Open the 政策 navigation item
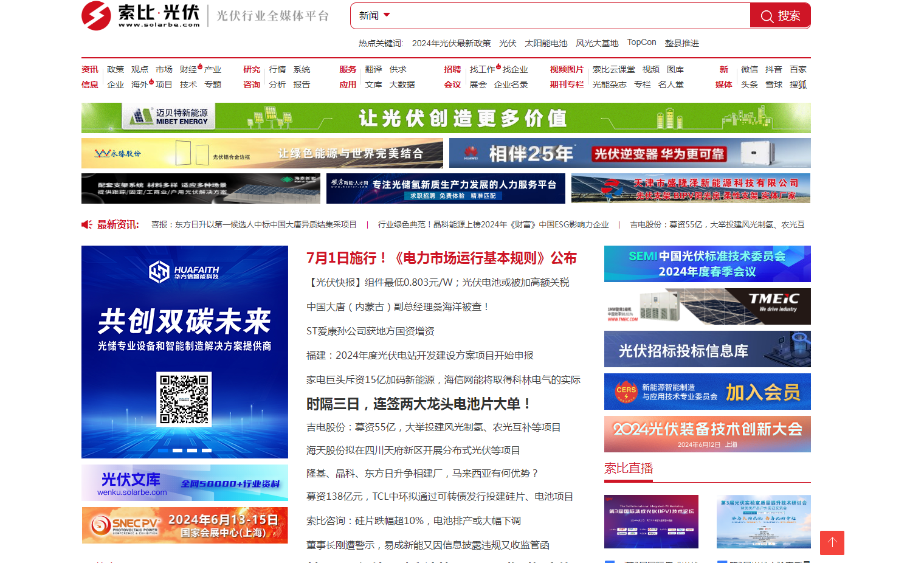Viewport: 924px width, 563px height. pos(115,69)
